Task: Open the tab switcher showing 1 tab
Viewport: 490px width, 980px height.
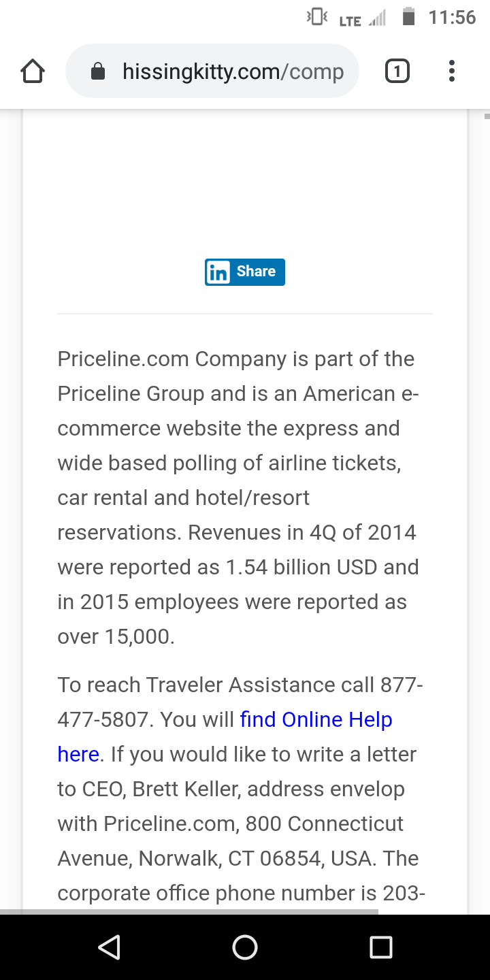Action: pyautogui.click(x=397, y=71)
